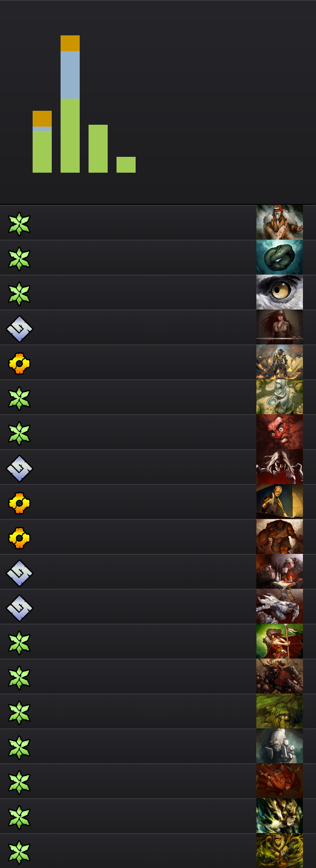The height and width of the screenshot is (868, 316).
Task: Click green leaf icon beside coiled serpent card
Action: (x=19, y=259)
